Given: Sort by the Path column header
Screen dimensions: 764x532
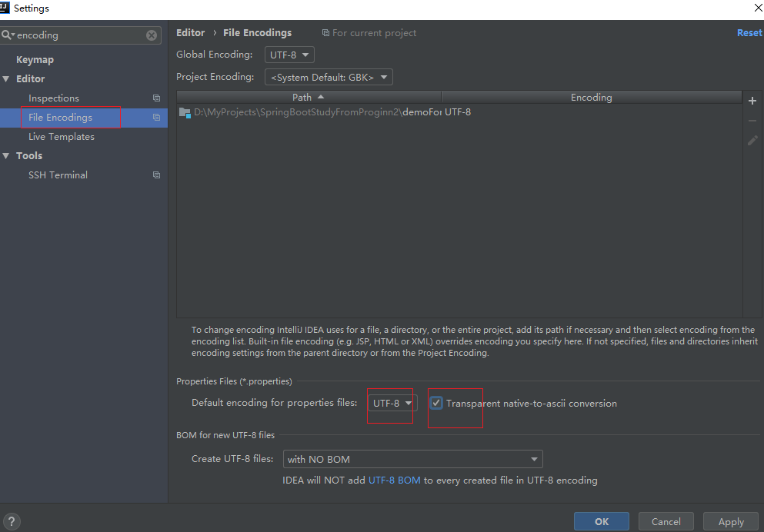Looking at the screenshot, I should [x=309, y=98].
